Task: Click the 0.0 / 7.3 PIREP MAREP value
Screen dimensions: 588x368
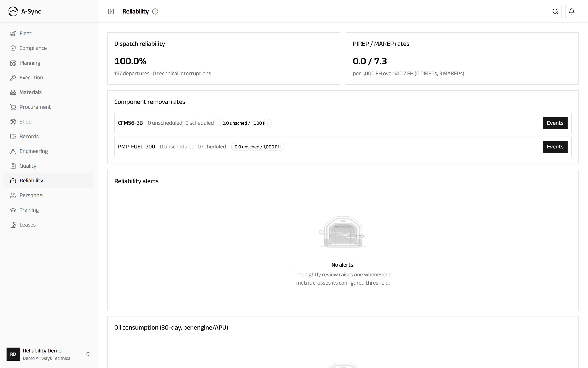Action: click(370, 61)
